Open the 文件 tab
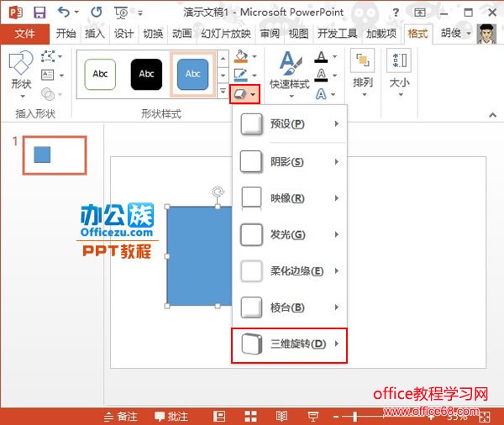 point(24,34)
